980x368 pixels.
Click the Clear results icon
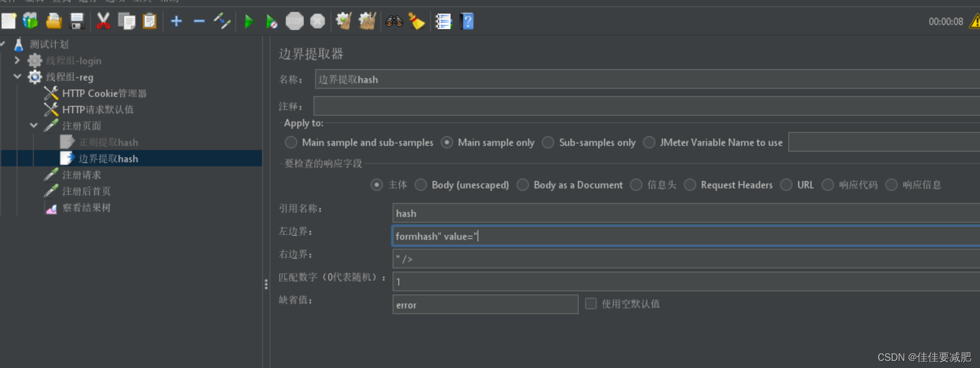tap(344, 21)
